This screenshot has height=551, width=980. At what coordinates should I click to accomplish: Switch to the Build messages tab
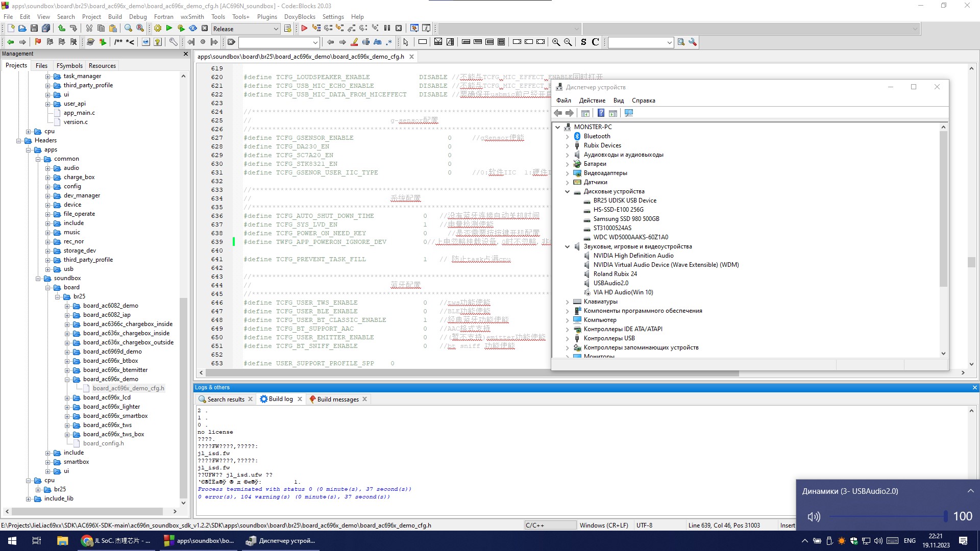click(337, 399)
